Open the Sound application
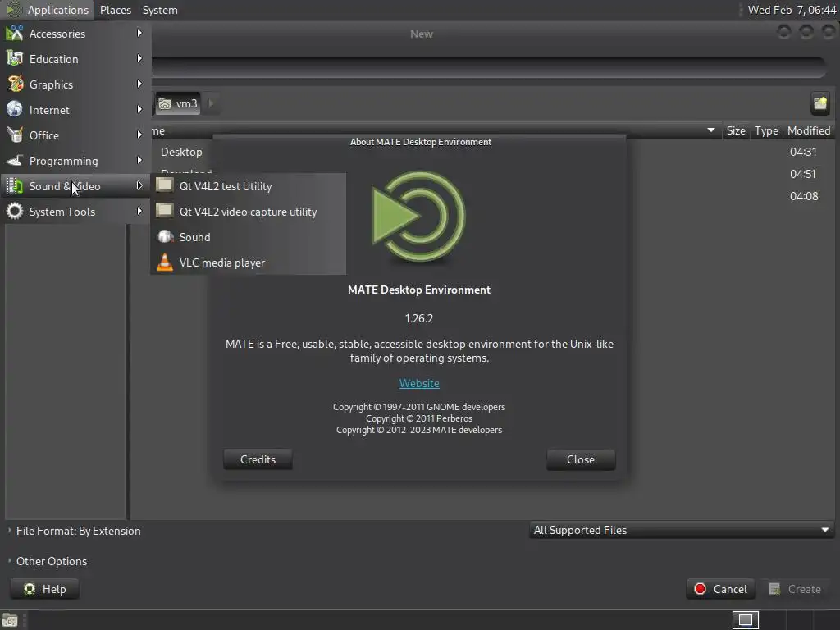The image size is (840, 630). pyautogui.click(x=248, y=237)
